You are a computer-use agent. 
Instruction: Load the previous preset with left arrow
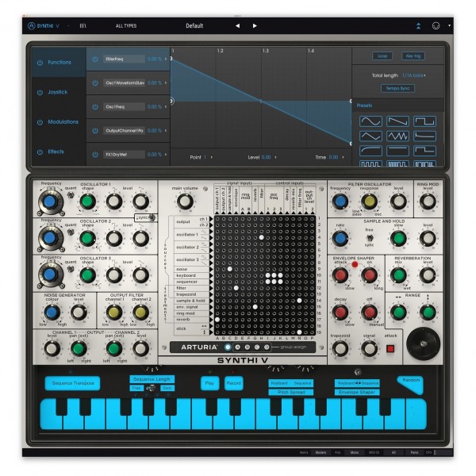click(x=237, y=26)
